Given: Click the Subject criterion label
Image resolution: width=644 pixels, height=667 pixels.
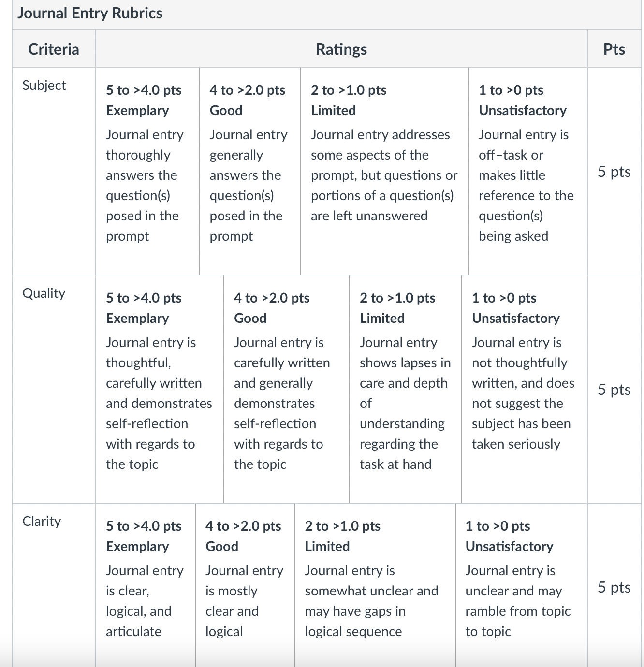Looking at the screenshot, I should point(44,85).
